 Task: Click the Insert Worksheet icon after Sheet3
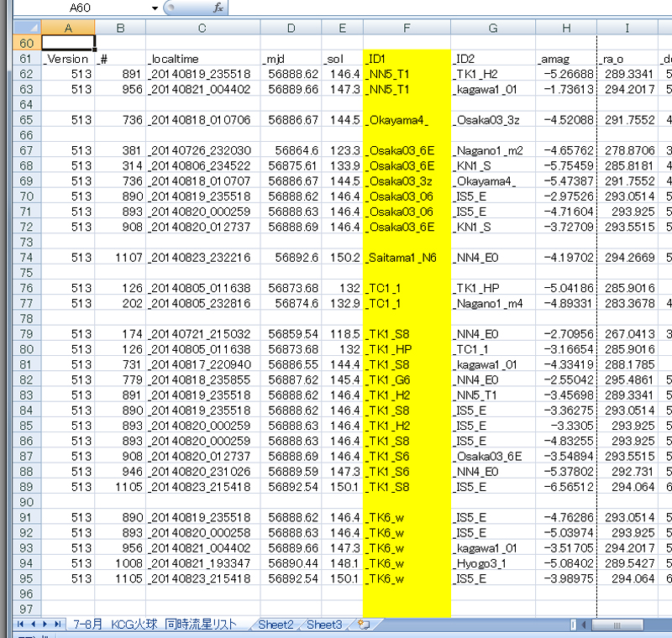pyautogui.click(x=364, y=625)
